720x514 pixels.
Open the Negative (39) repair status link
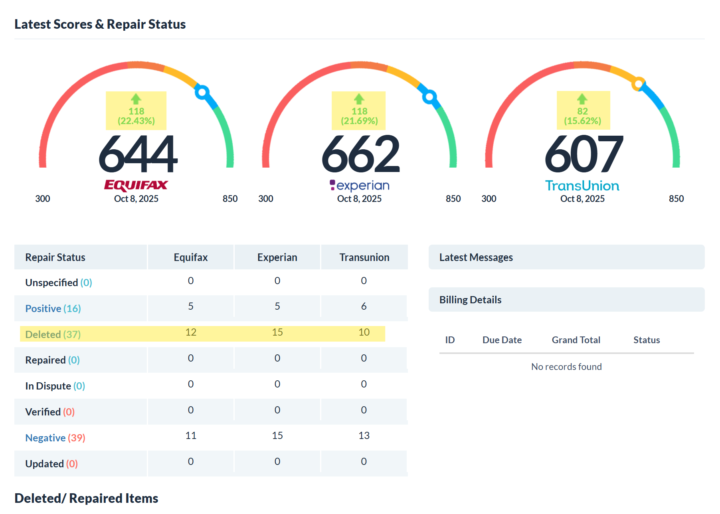tap(52, 438)
